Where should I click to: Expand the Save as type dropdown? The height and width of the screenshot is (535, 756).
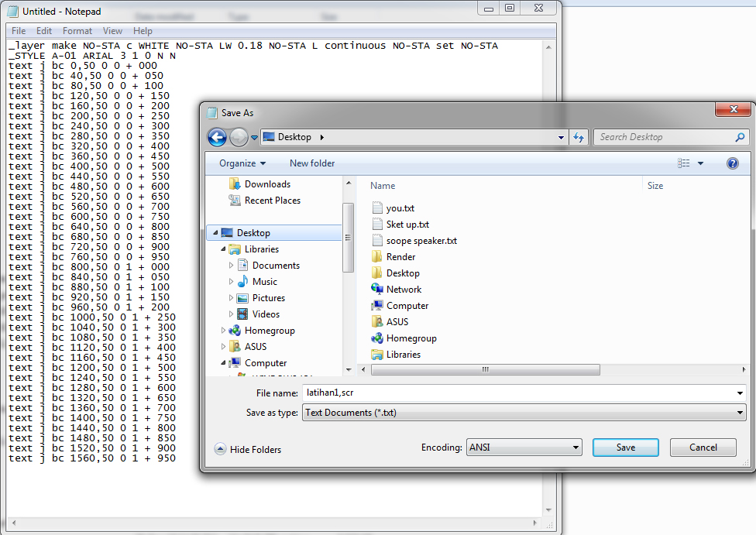(739, 413)
